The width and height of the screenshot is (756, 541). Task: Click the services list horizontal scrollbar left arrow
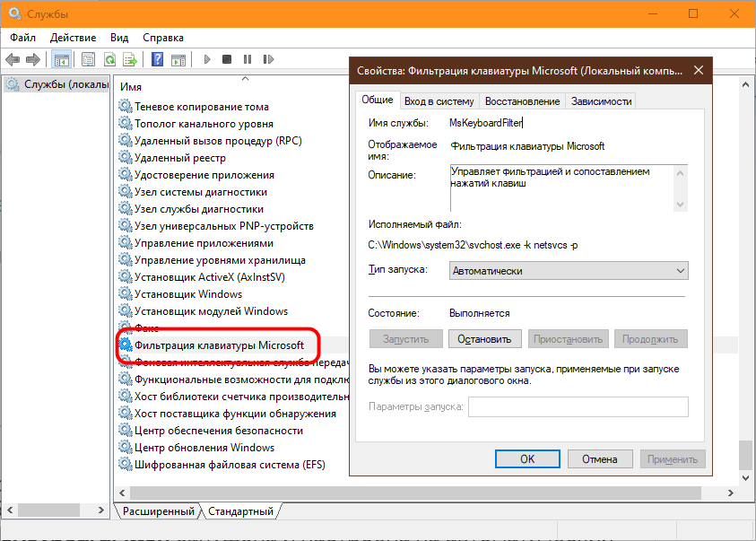coord(122,493)
